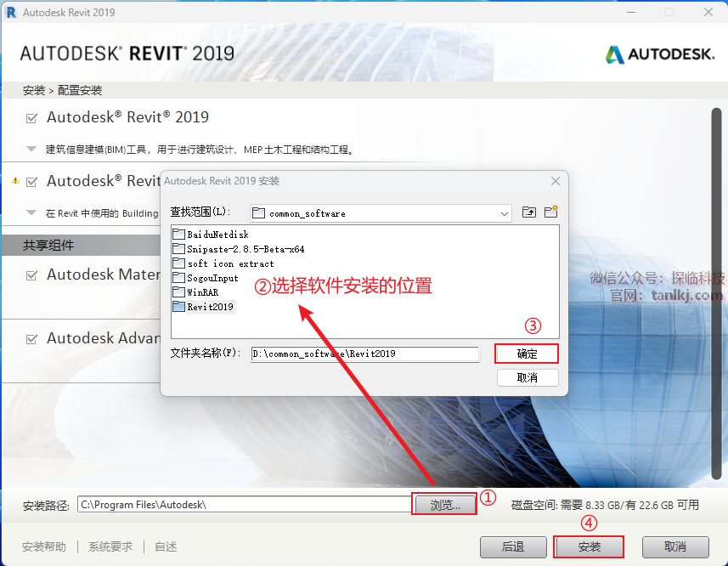Click the up one level folder icon

[x=529, y=212]
